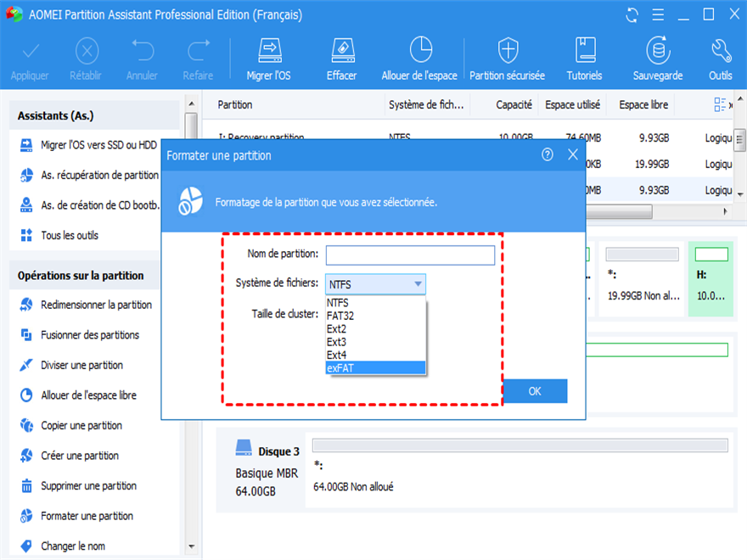
Task: Select Ext4 in the dropdown list
Action: point(375,355)
